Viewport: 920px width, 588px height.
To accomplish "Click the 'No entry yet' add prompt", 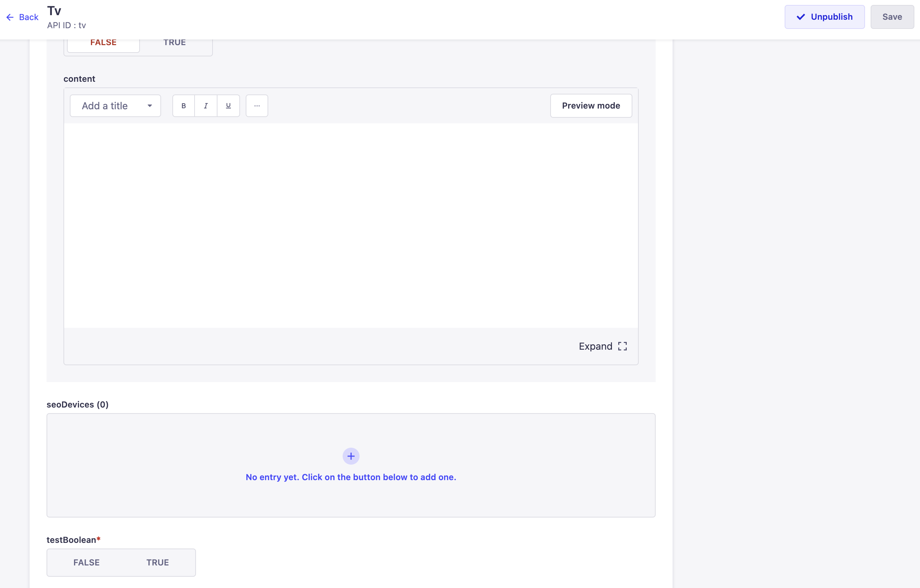I will pos(351,477).
